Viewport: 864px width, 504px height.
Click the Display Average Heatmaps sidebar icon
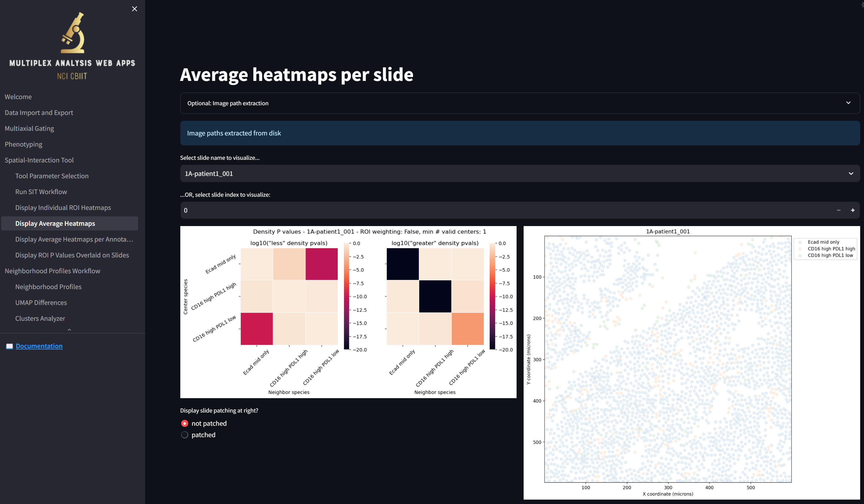55,223
